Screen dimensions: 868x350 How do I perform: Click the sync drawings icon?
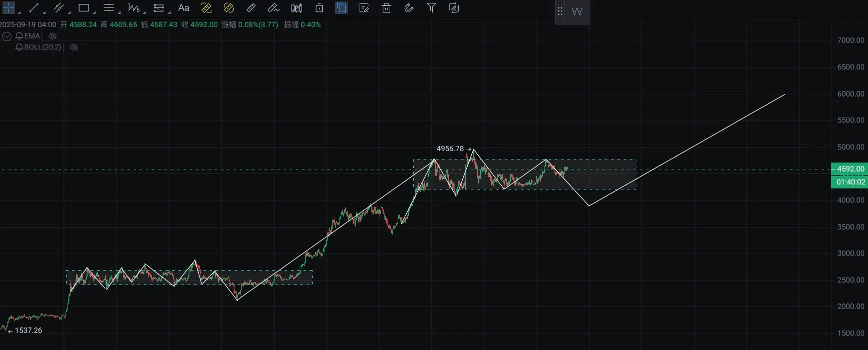tap(454, 7)
